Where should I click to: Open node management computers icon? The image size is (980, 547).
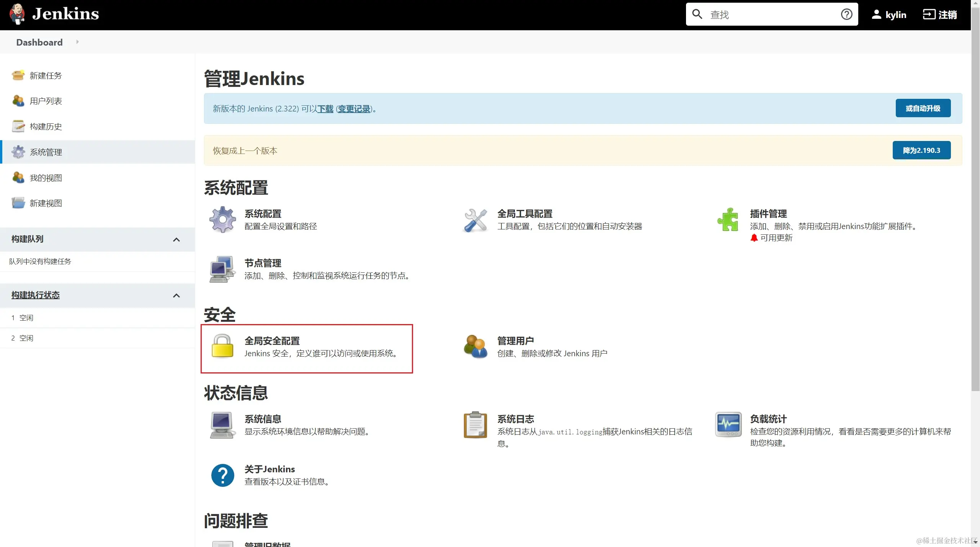(x=222, y=269)
